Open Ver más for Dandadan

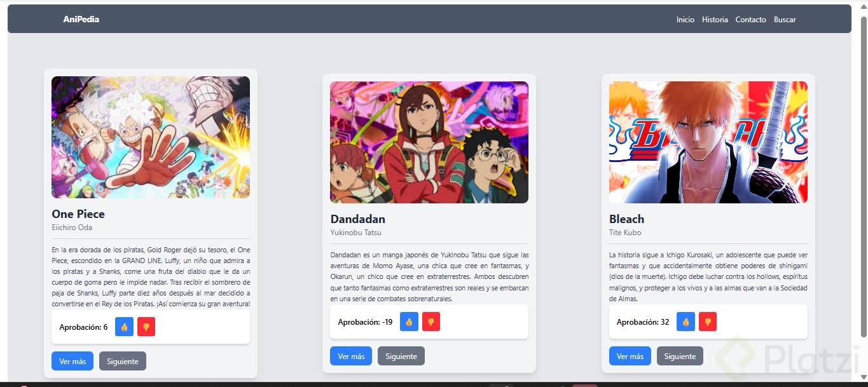point(351,356)
